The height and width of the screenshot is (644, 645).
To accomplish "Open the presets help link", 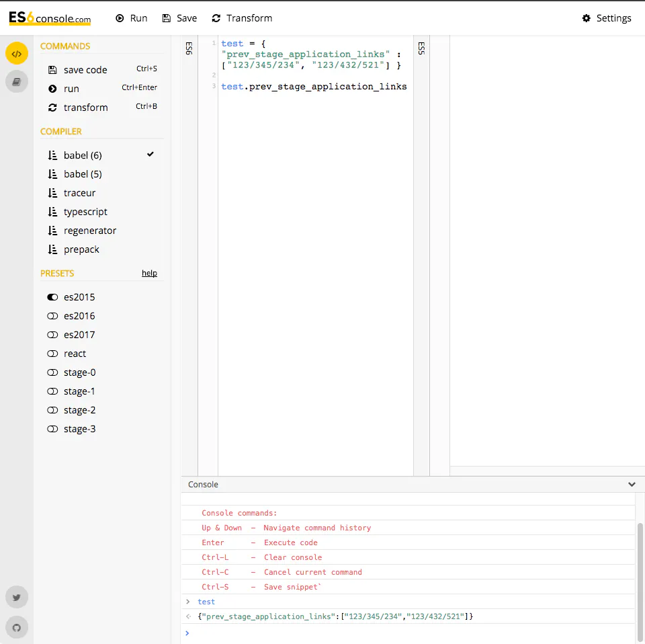I will click(149, 273).
